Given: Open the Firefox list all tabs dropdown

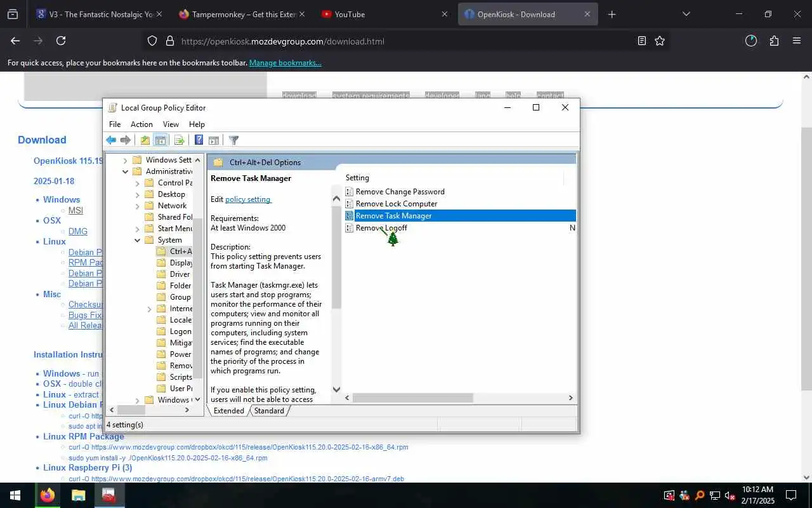Looking at the screenshot, I should (x=686, y=14).
